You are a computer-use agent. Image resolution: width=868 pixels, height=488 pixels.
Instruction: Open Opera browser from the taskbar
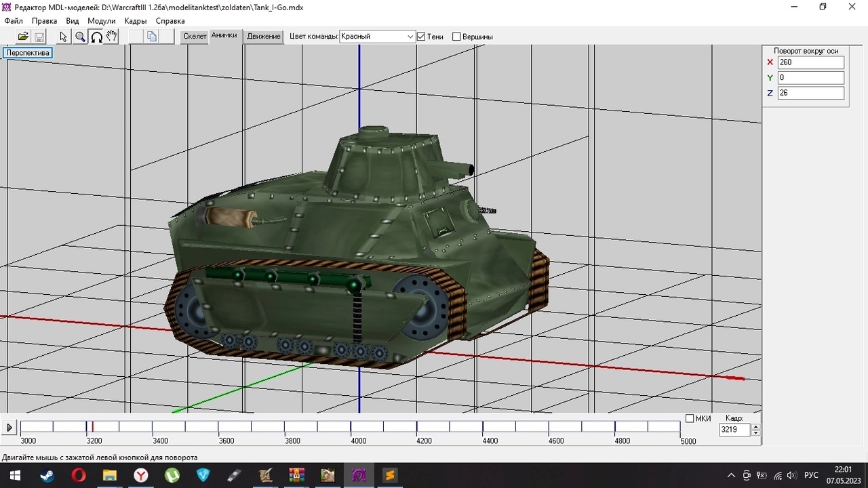click(78, 475)
